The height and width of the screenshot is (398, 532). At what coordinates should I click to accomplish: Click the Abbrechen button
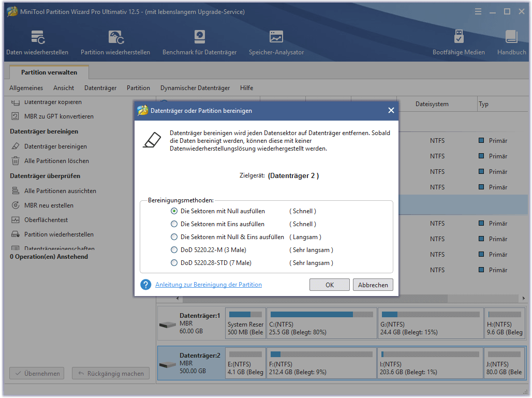[x=373, y=285]
